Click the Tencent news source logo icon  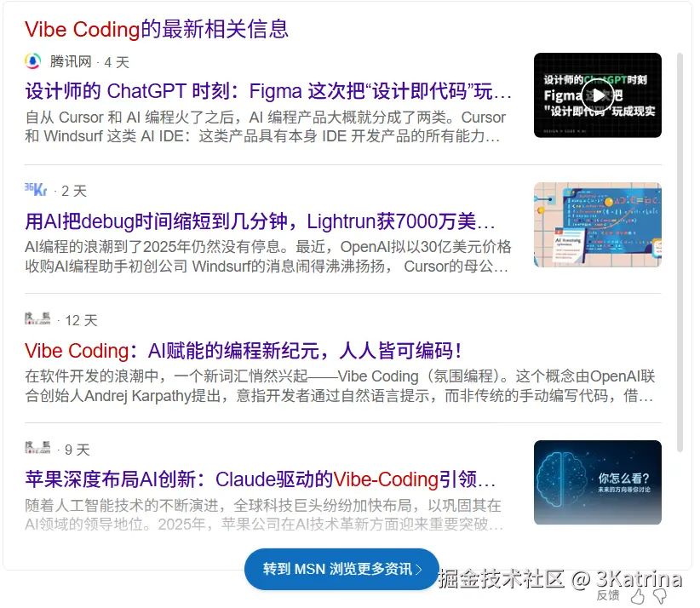32,61
